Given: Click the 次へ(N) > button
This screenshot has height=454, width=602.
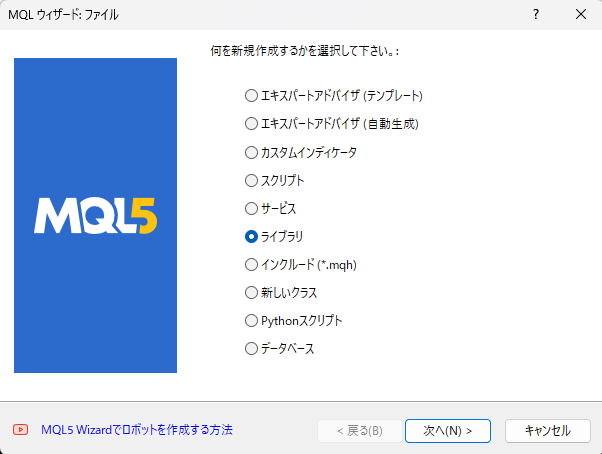Looking at the screenshot, I should pos(448,431).
